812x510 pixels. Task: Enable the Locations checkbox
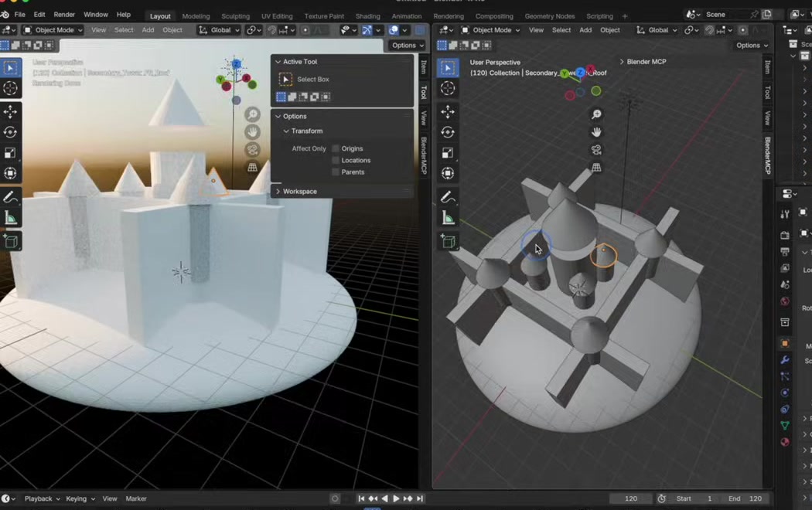pyautogui.click(x=336, y=160)
